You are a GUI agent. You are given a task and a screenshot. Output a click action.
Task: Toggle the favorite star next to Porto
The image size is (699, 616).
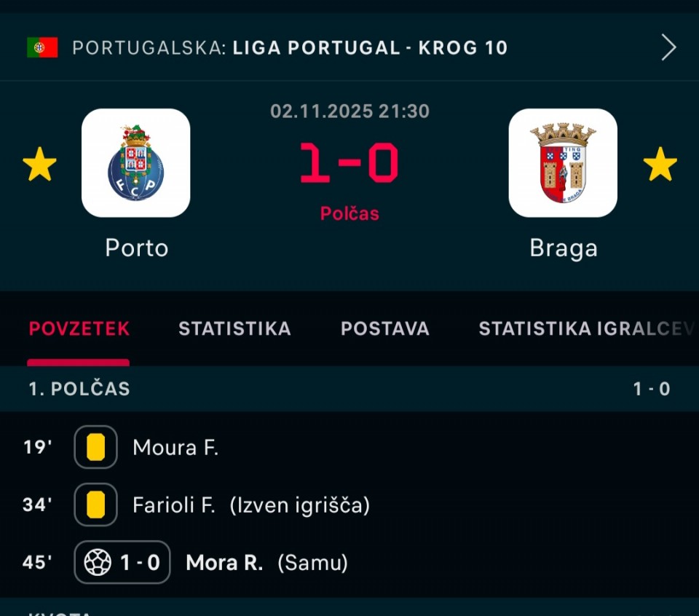pyautogui.click(x=39, y=164)
